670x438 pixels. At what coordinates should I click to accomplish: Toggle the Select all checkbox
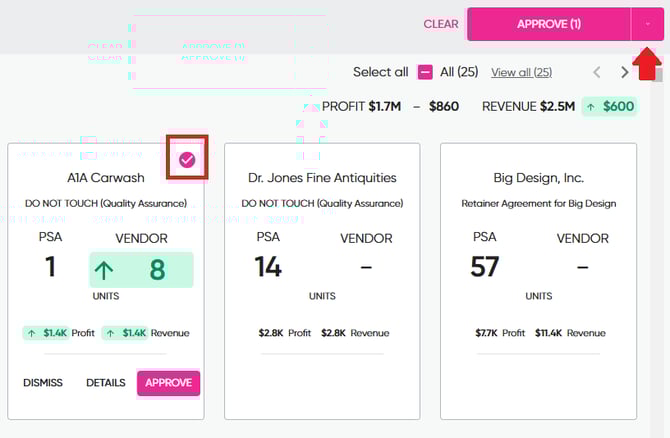[425, 72]
